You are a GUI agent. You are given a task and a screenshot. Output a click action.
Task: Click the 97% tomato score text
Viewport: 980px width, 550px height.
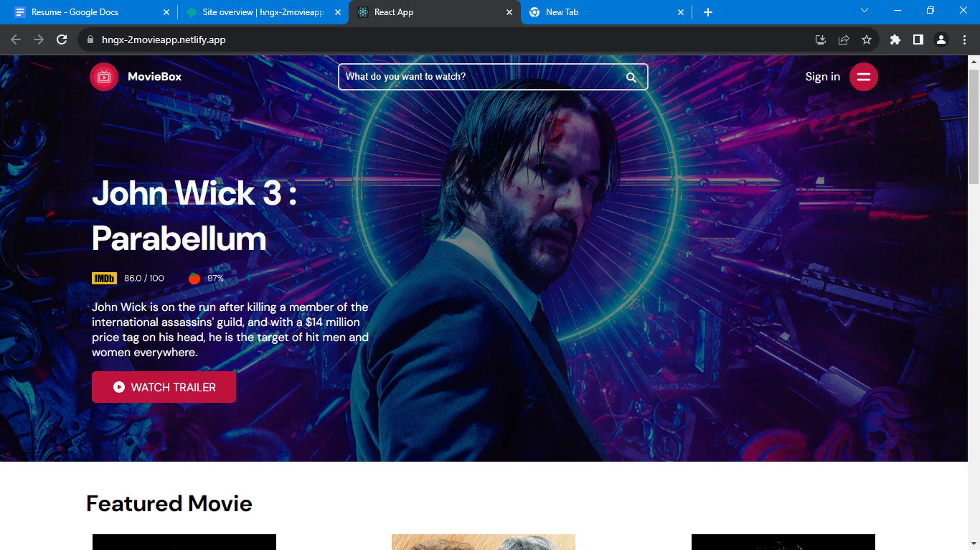(x=216, y=279)
